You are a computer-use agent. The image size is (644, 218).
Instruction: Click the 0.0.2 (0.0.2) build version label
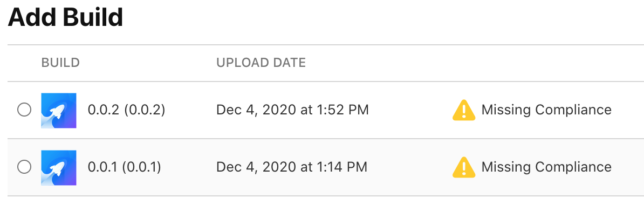(x=126, y=110)
